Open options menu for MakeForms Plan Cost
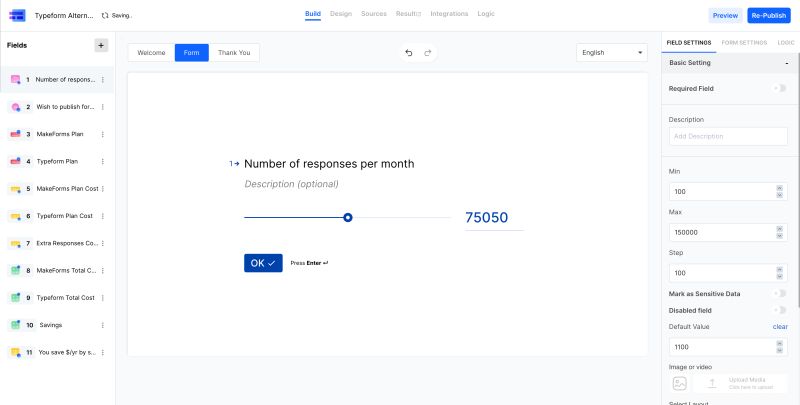Screen dimensions: 800x405 click(x=103, y=189)
